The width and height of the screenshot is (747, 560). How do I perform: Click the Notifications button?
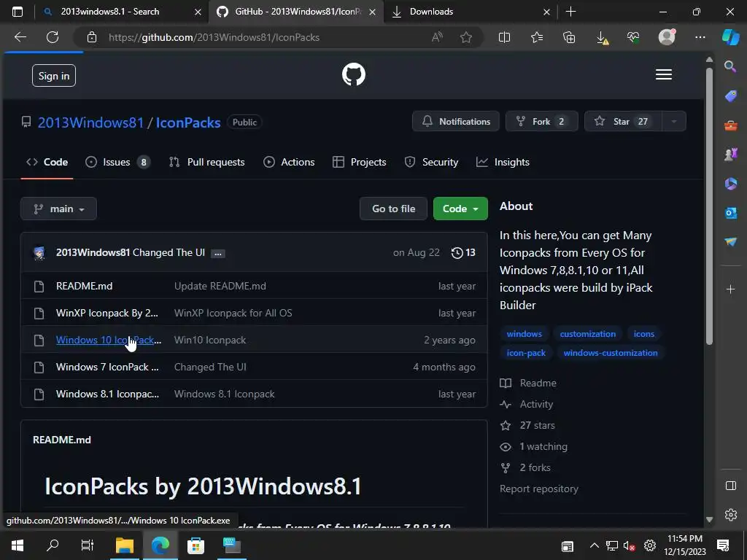(456, 122)
